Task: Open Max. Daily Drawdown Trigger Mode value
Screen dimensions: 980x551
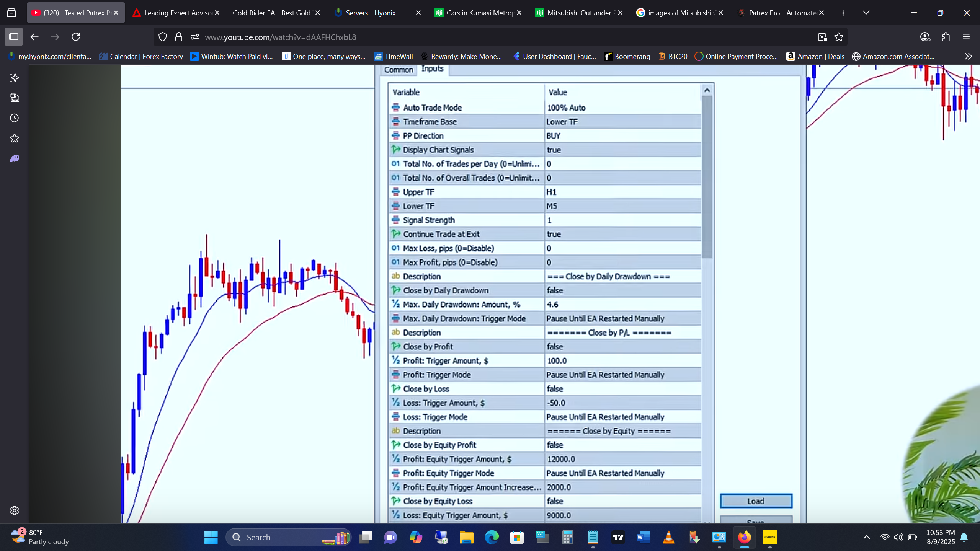Action: 623,318
